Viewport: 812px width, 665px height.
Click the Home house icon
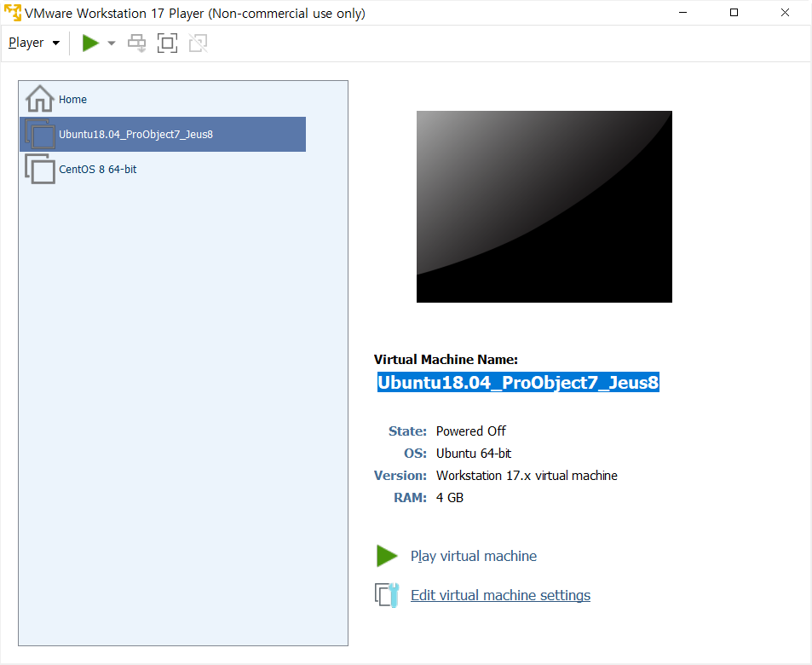tap(40, 99)
